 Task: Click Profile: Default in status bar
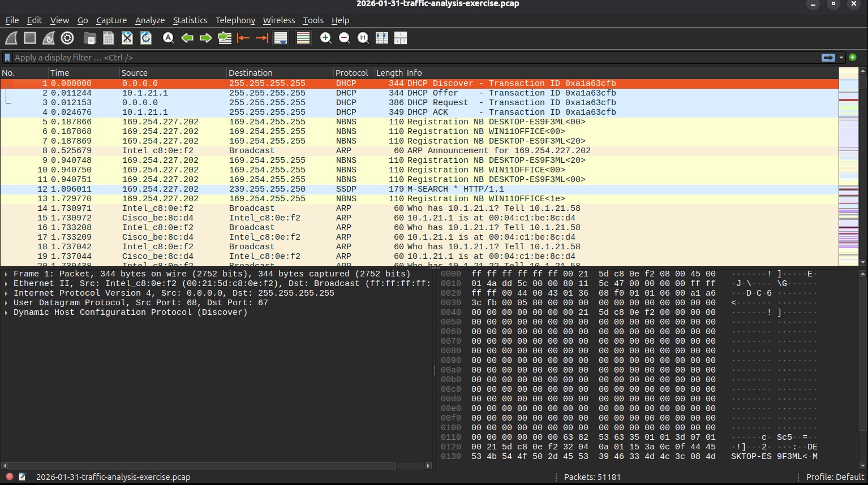(x=835, y=477)
